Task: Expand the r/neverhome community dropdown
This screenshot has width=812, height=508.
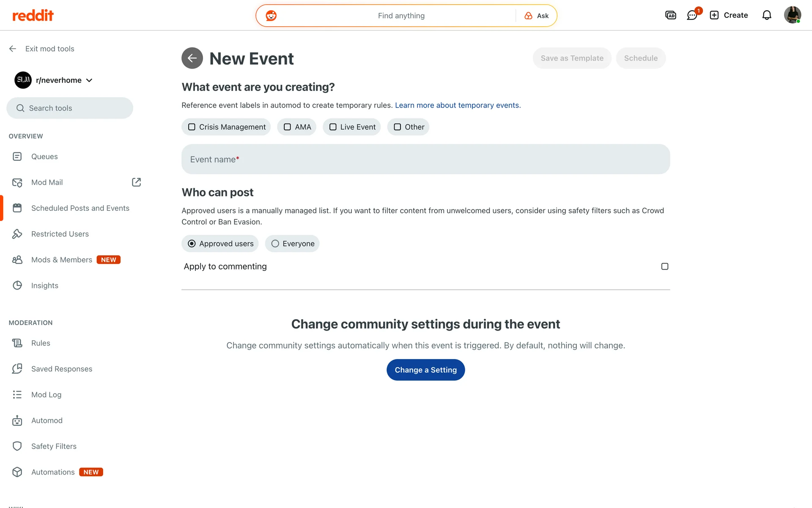Action: coord(89,80)
